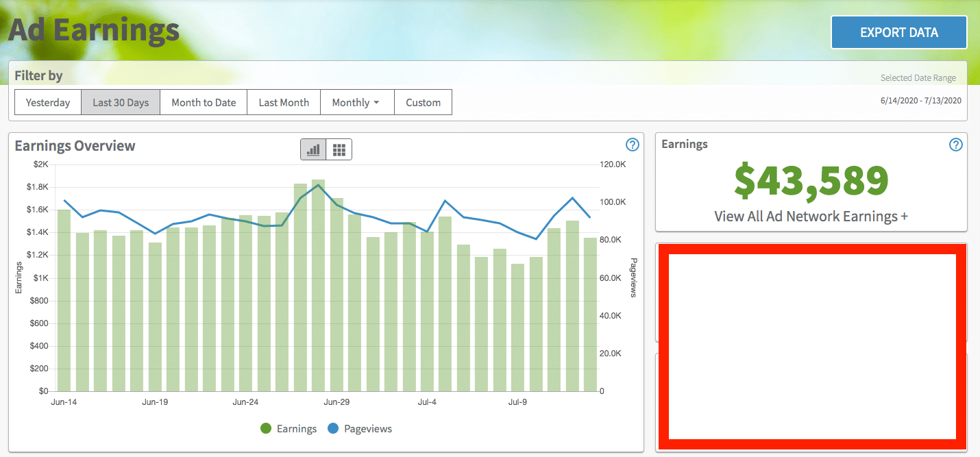Click the Jun-14 axis label

coord(64,402)
